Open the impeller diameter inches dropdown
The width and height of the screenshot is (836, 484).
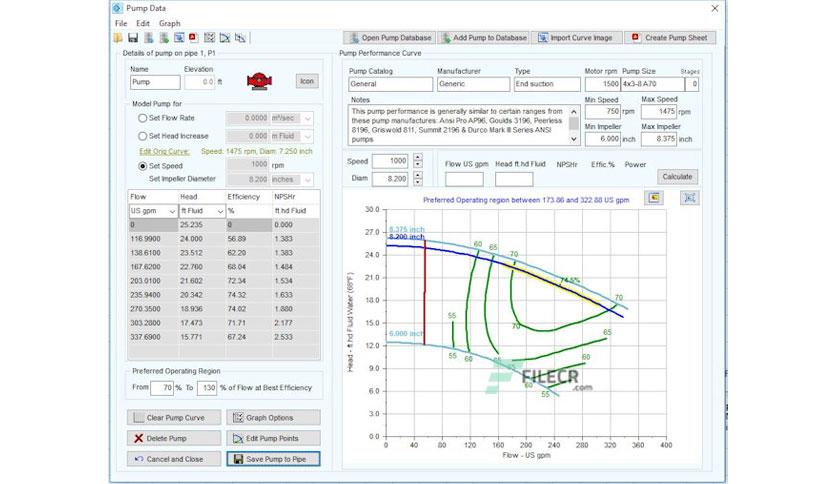tap(308, 180)
